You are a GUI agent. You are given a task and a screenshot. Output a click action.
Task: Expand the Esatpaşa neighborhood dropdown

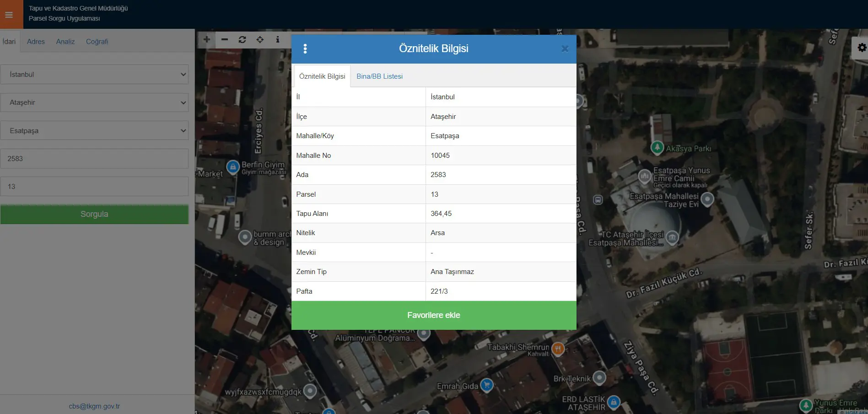click(94, 131)
